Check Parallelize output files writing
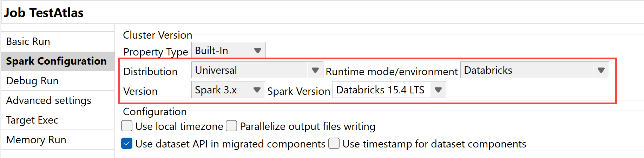 pos(231,126)
